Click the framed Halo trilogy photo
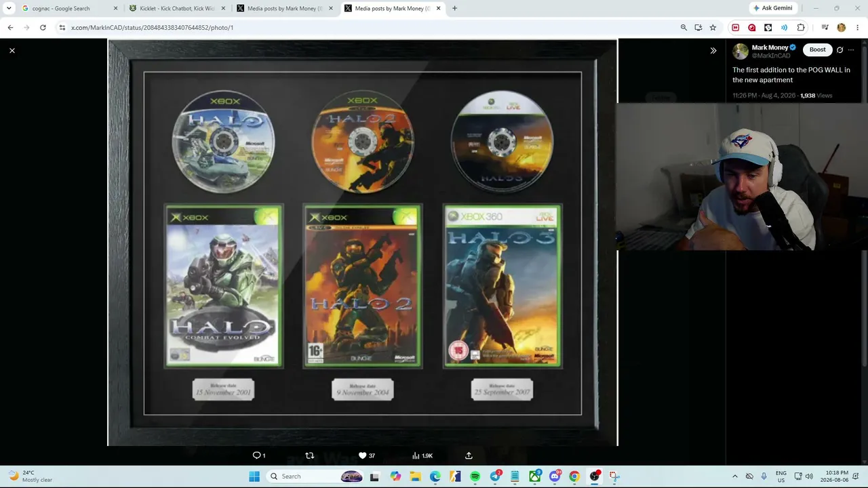868x488 pixels. pyautogui.click(x=363, y=242)
